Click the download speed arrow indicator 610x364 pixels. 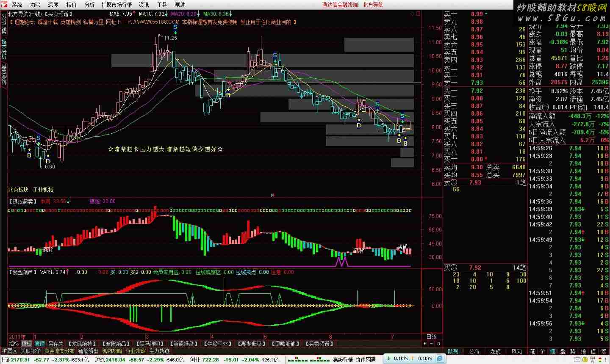click(389, 359)
